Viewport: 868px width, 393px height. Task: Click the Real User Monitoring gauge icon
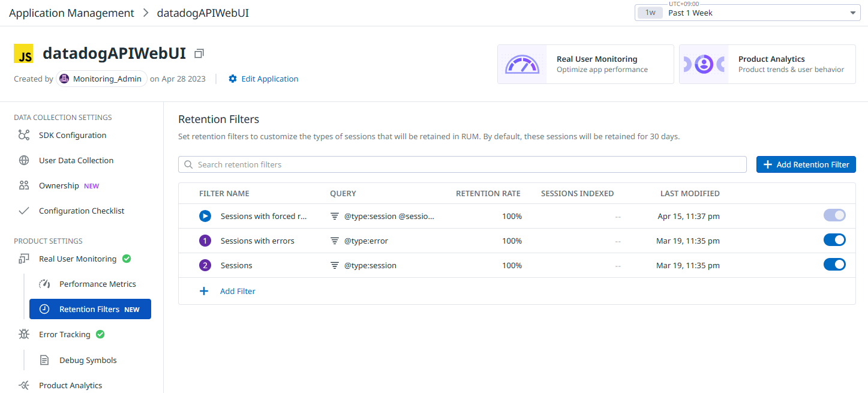point(522,64)
